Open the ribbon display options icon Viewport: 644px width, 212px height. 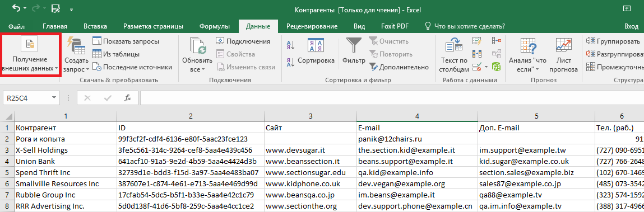627,8
